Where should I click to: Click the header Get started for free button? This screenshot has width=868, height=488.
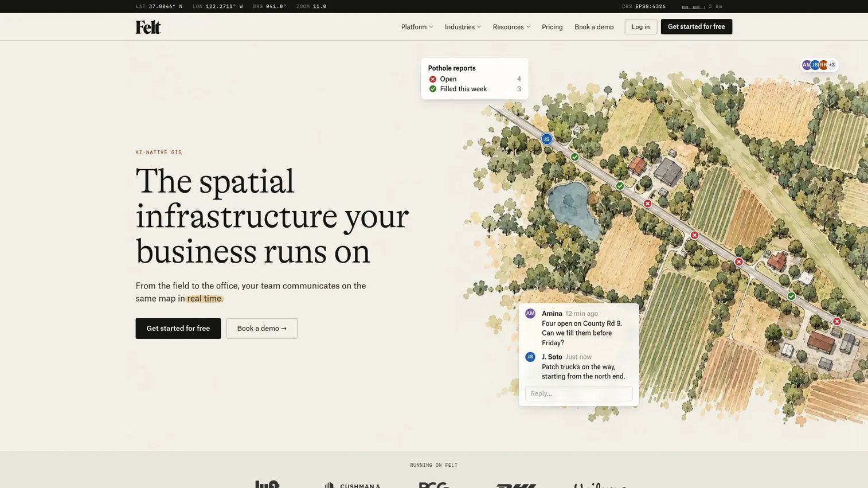tap(697, 27)
